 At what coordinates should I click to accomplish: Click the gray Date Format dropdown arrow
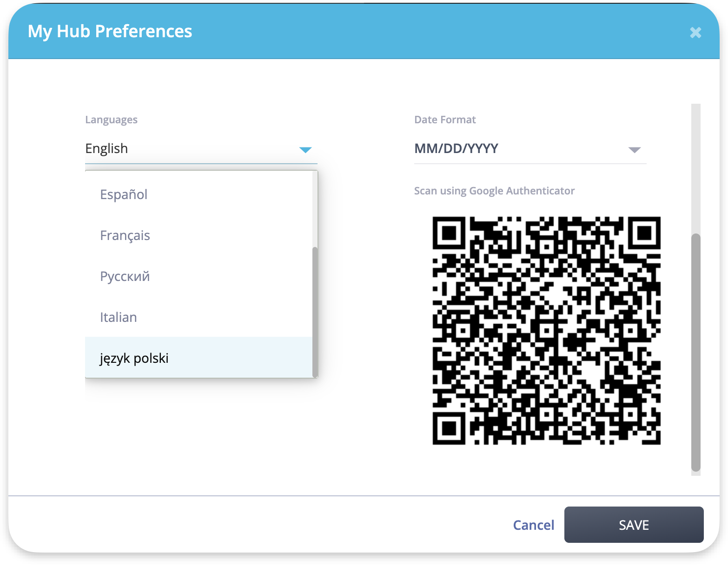(x=635, y=150)
